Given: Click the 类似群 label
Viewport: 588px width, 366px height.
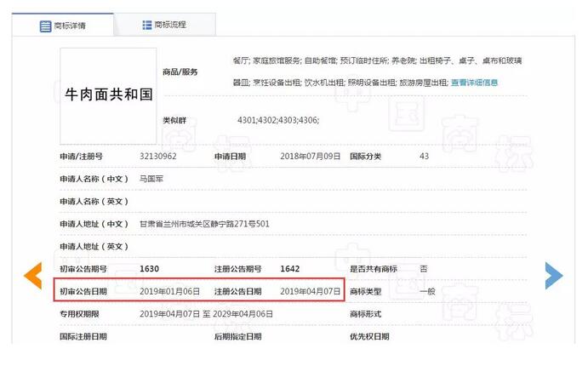Looking at the screenshot, I should pyautogui.click(x=174, y=120).
